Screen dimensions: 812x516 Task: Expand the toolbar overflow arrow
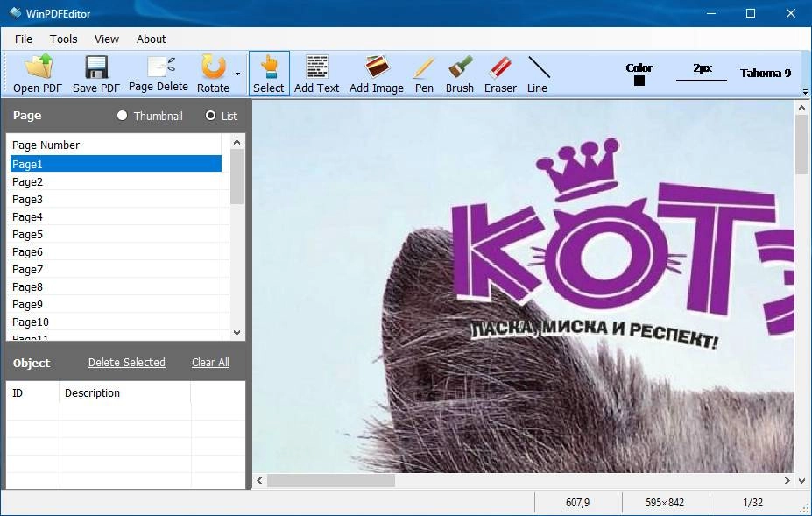pos(805,92)
